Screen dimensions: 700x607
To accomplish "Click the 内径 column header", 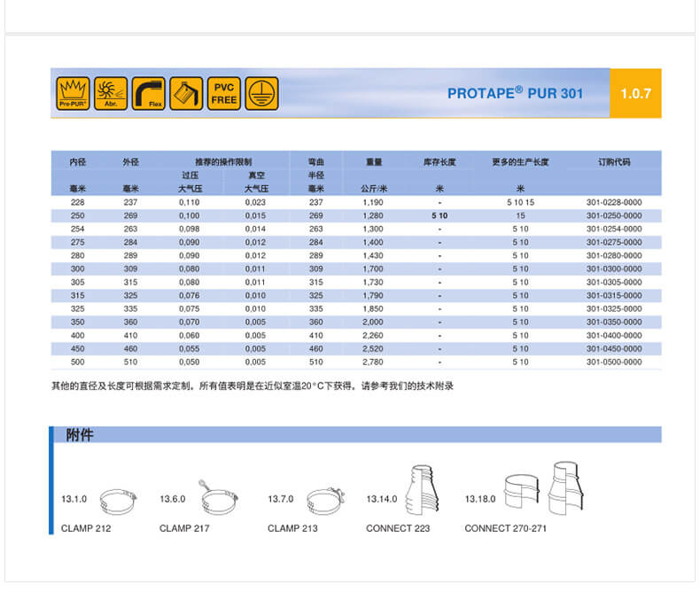I will click(x=77, y=162).
